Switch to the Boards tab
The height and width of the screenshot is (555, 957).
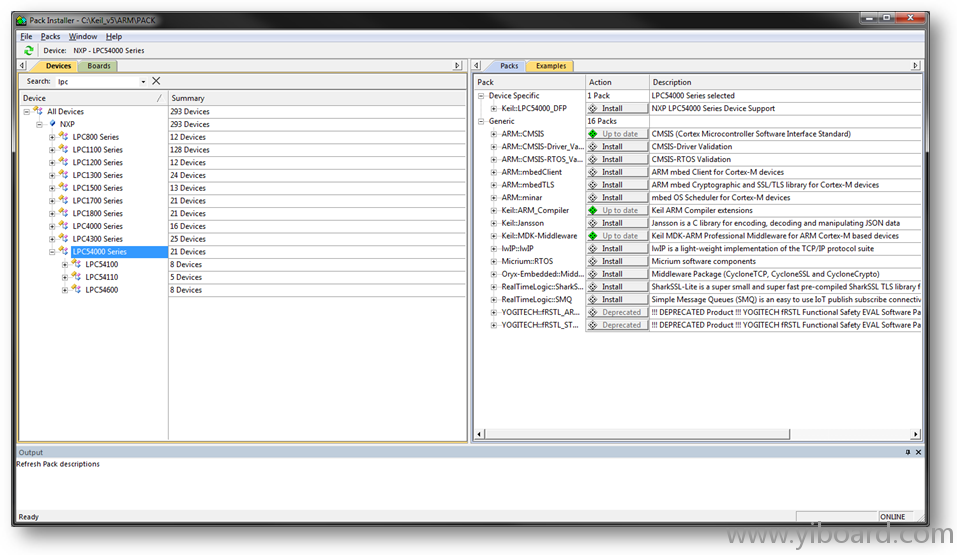(x=99, y=66)
